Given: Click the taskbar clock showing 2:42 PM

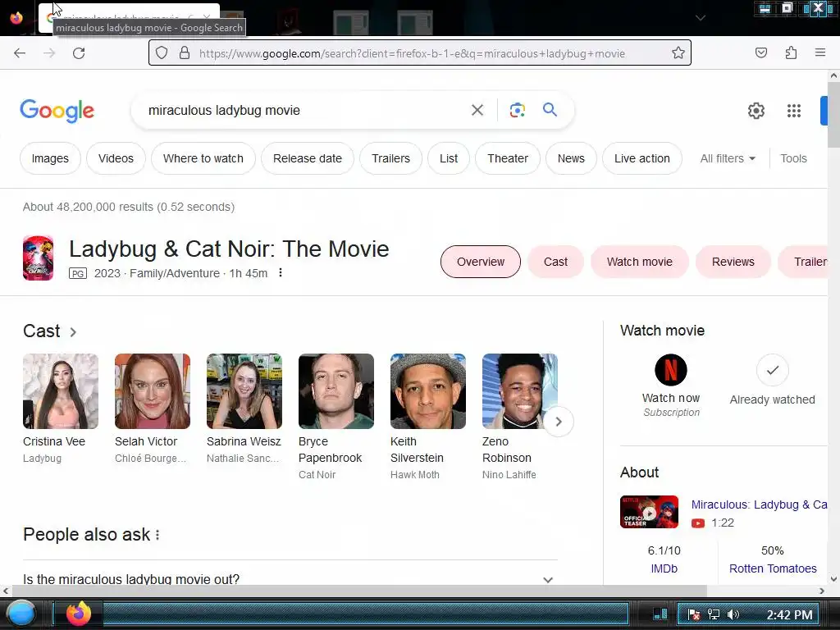Looking at the screenshot, I should 789,614.
